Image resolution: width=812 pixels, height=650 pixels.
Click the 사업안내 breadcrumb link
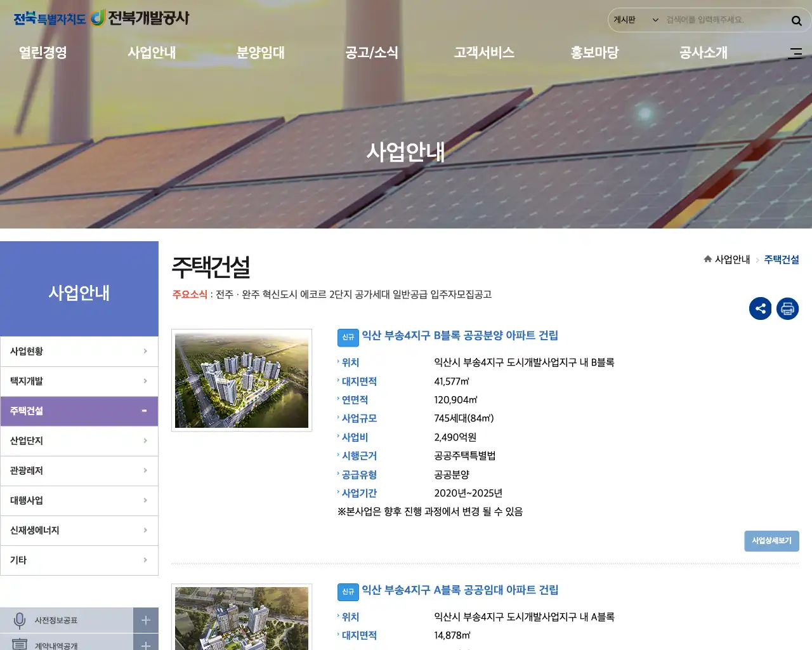pyautogui.click(x=732, y=260)
